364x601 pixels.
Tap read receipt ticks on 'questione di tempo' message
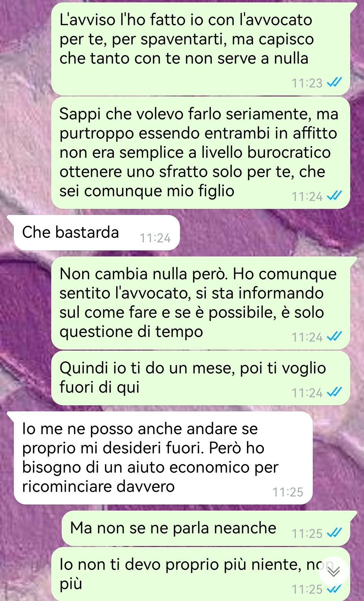pyautogui.click(x=335, y=336)
